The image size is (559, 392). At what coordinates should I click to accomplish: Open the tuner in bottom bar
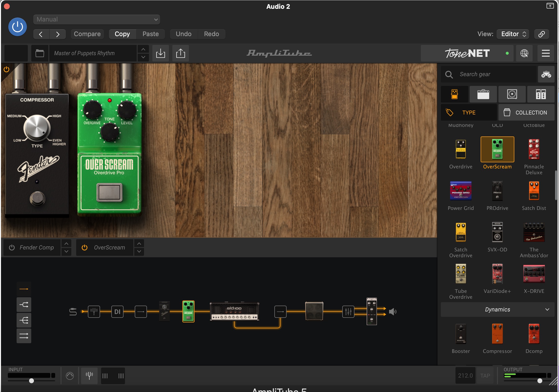89,376
